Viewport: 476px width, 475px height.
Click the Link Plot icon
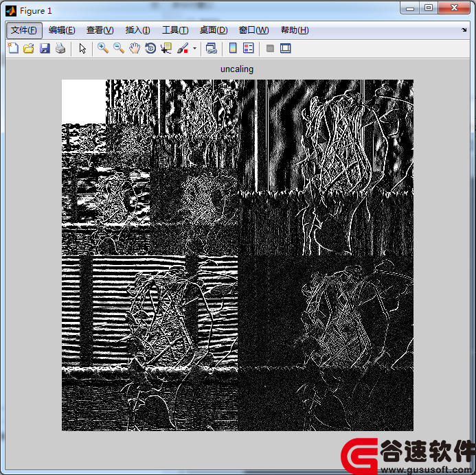212,48
